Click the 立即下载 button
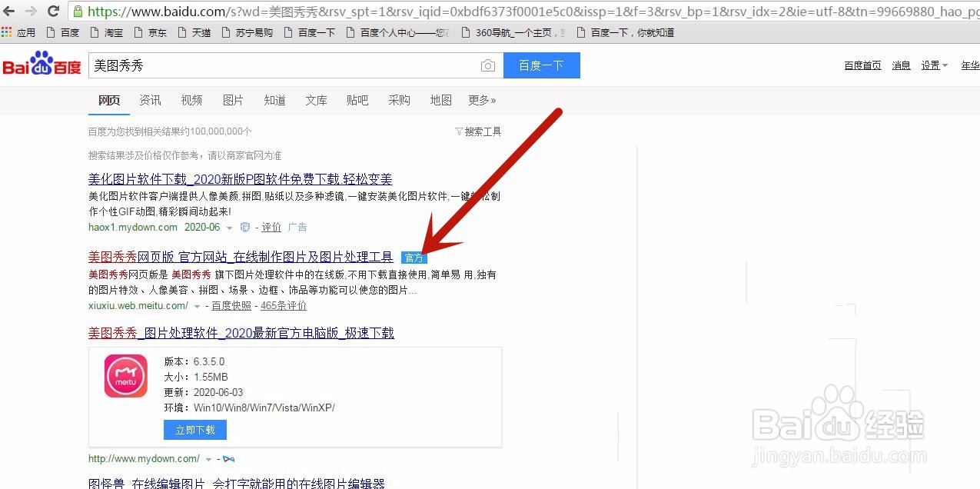980x489 pixels. [195, 430]
